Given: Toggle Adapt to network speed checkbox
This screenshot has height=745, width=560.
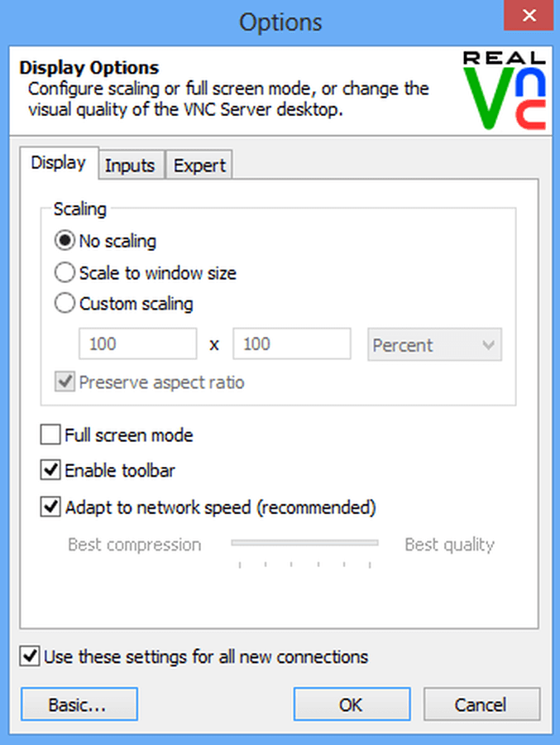Looking at the screenshot, I should pos(50,507).
